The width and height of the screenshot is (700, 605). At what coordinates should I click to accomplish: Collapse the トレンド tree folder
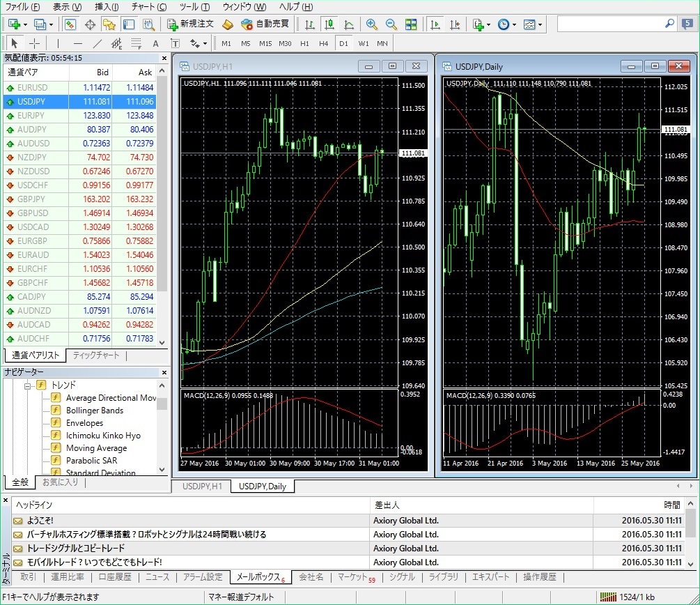pyautogui.click(x=28, y=385)
